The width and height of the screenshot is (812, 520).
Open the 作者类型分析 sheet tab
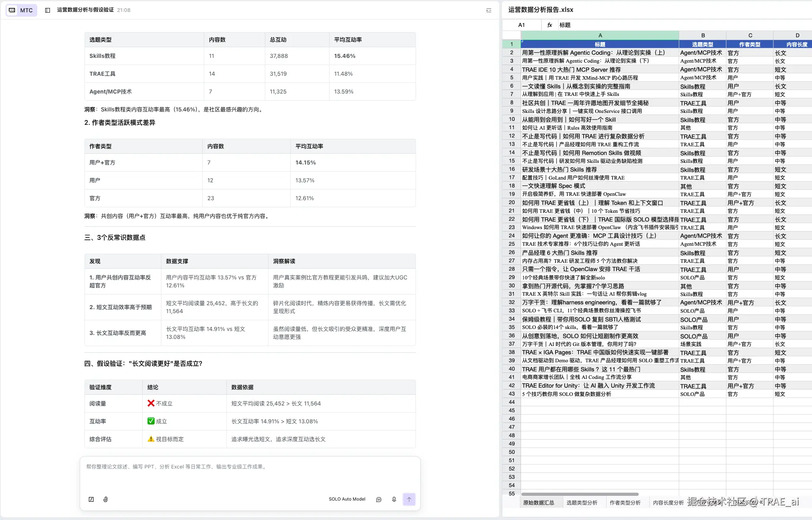[x=625, y=503]
